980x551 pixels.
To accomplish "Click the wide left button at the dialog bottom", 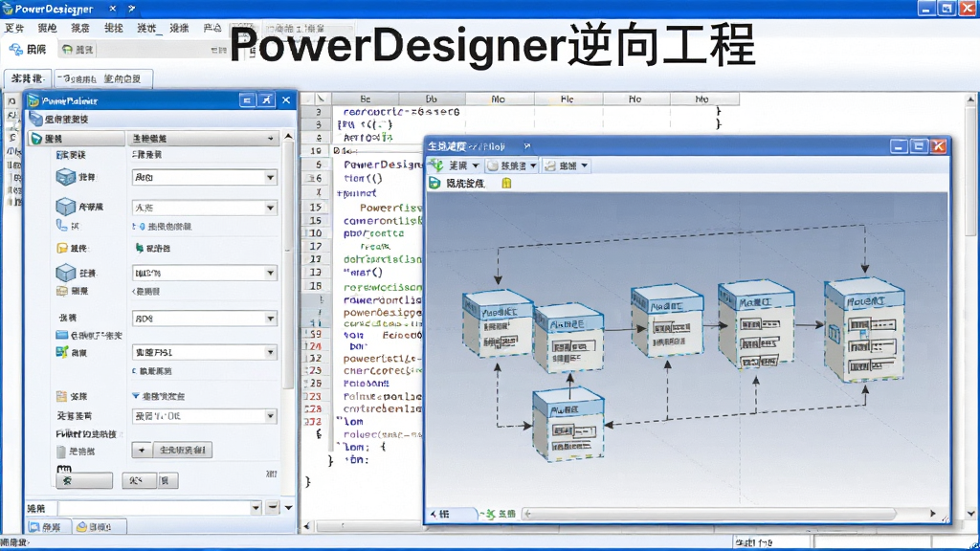I will pos(84,480).
